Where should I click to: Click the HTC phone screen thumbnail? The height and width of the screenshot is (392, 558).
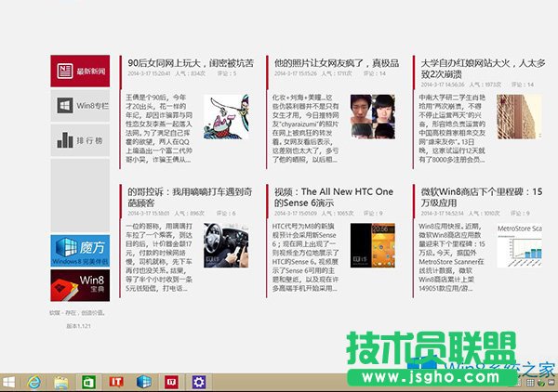point(373,245)
